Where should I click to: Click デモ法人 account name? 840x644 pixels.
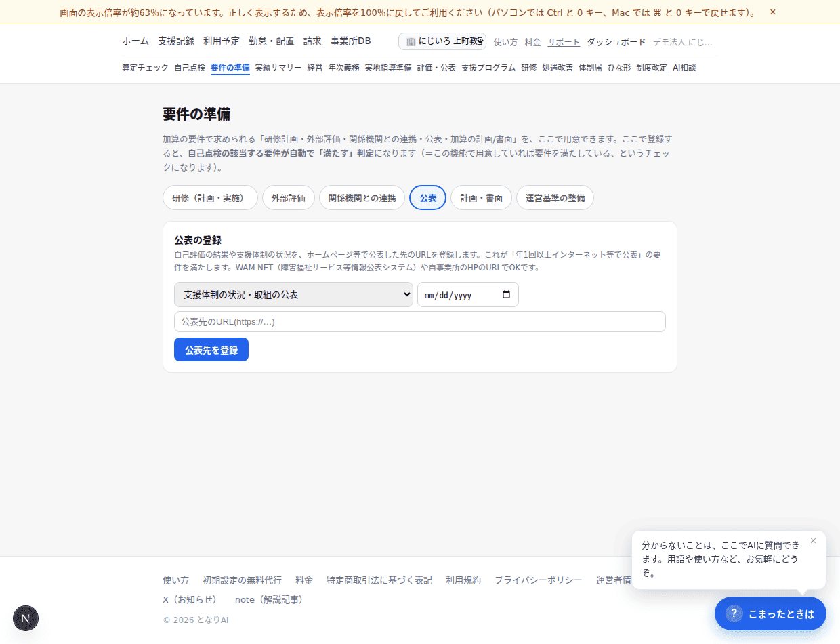(x=683, y=42)
